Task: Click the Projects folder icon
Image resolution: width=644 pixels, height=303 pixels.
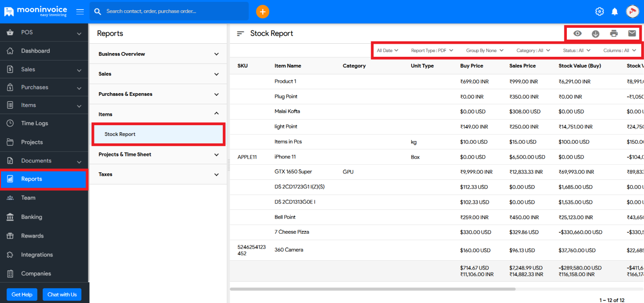Action: click(10, 142)
